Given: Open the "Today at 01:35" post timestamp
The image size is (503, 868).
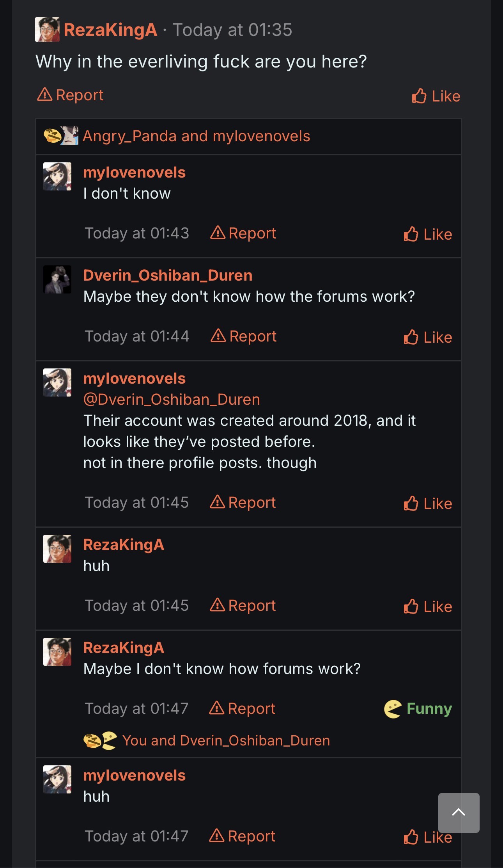Looking at the screenshot, I should pyautogui.click(x=232, y=30).
